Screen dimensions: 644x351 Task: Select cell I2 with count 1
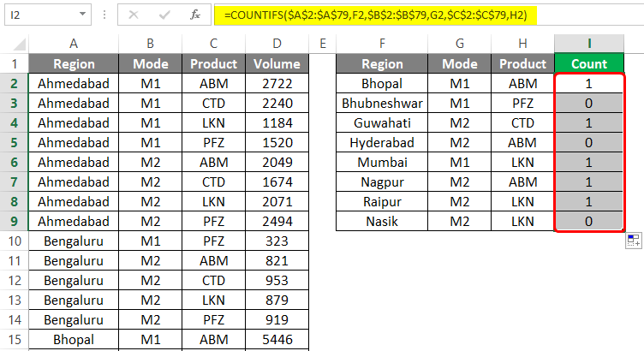[588, 83]
